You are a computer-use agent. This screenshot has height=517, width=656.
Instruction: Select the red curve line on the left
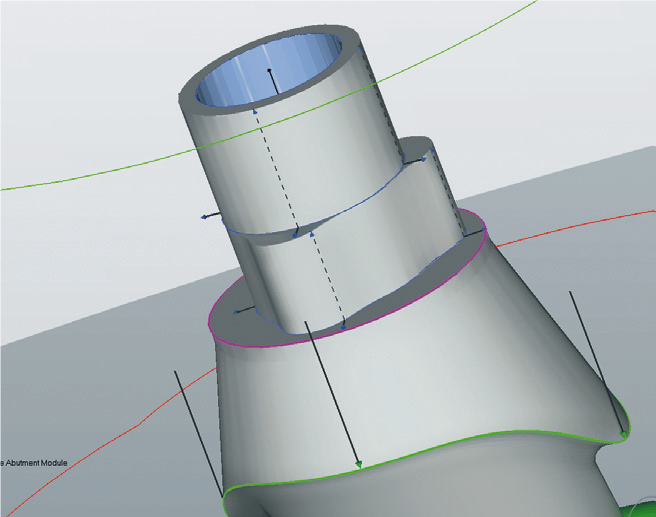120,432
